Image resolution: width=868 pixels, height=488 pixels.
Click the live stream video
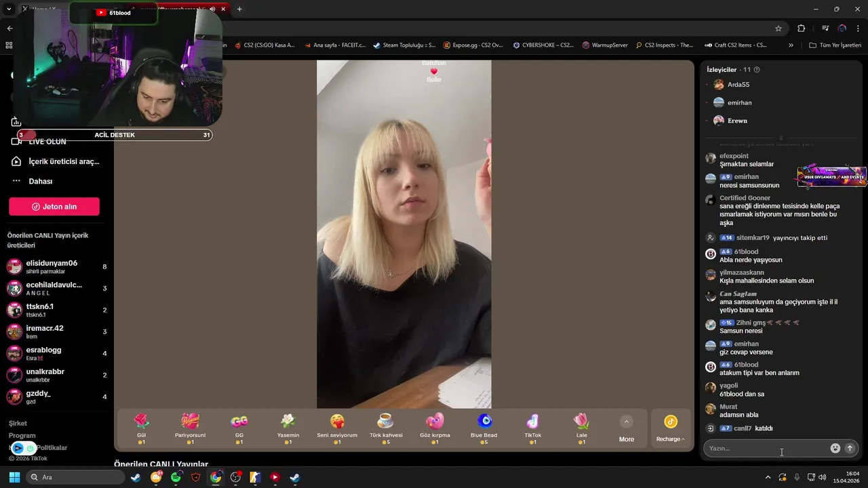pos(404,234)
